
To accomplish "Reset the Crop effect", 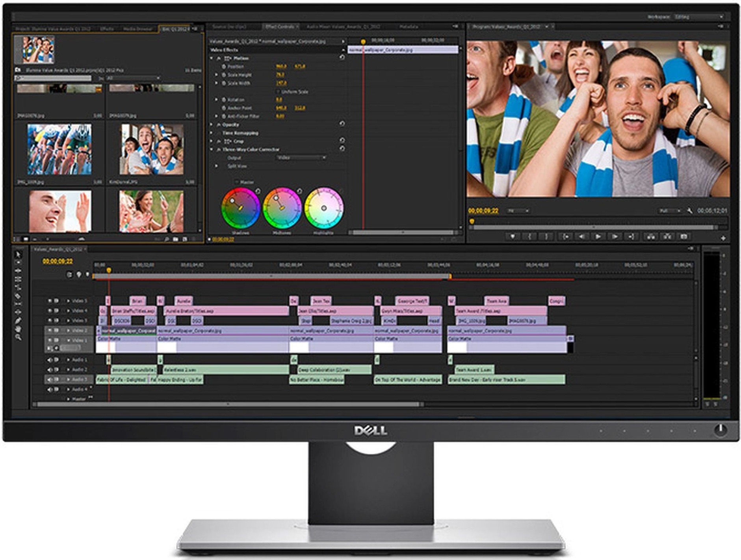I will (x=342, y=140).
